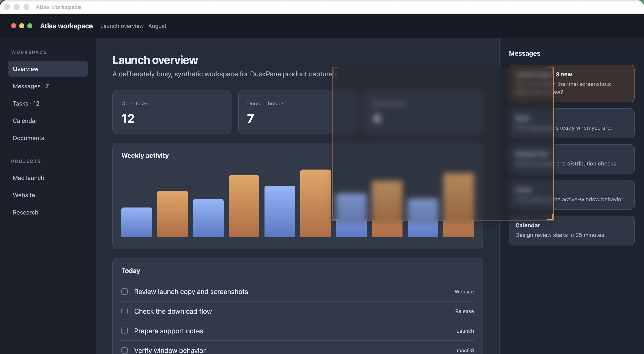Click the 'Review launch copy and screenshots' task text

tap(191, 292)
